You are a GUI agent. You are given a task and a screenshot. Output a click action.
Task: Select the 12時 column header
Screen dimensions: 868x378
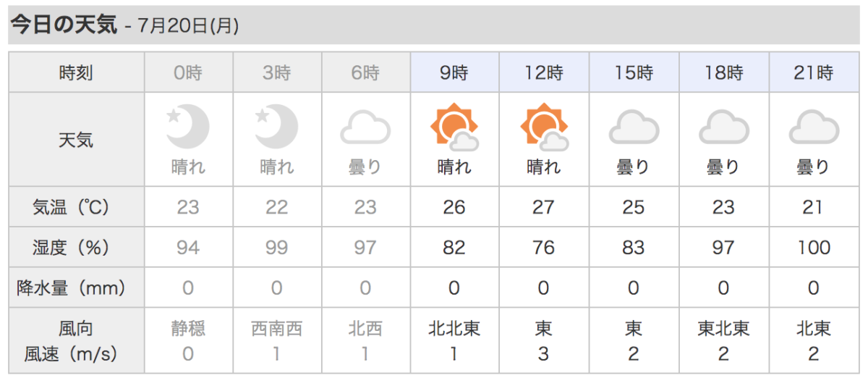click(x=544, y=72)
